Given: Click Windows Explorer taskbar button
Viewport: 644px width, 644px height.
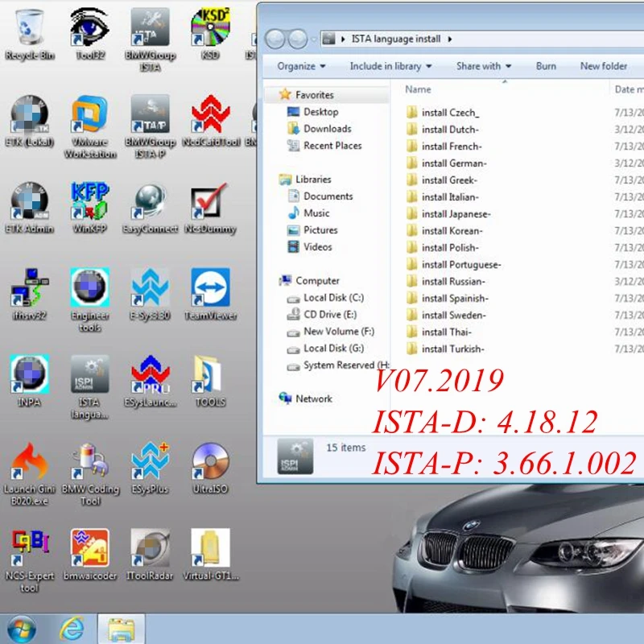Looking at the screenshot, I should [x=121, y=630].
